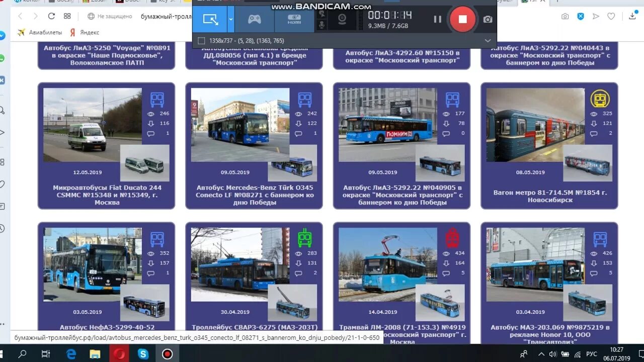Click the send/flow arrow icon in browser toolbar
The image size is (644, 362).
[x=596, y=17]
